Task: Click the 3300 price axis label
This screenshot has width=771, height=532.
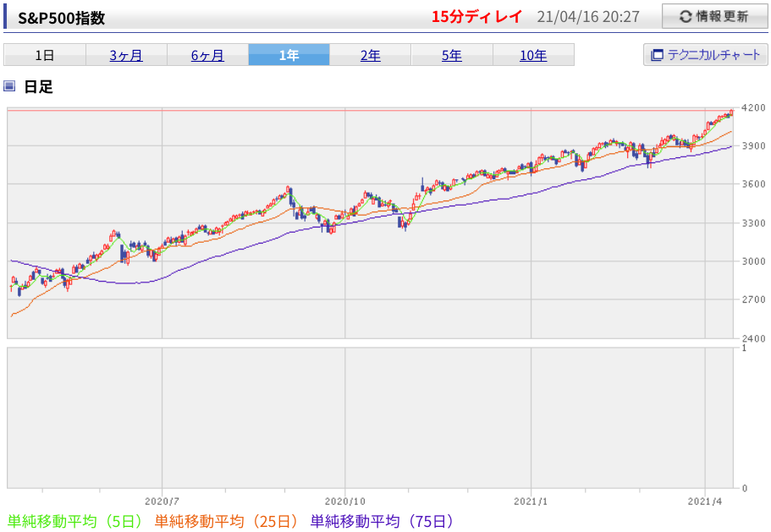Action: point(753,223)
